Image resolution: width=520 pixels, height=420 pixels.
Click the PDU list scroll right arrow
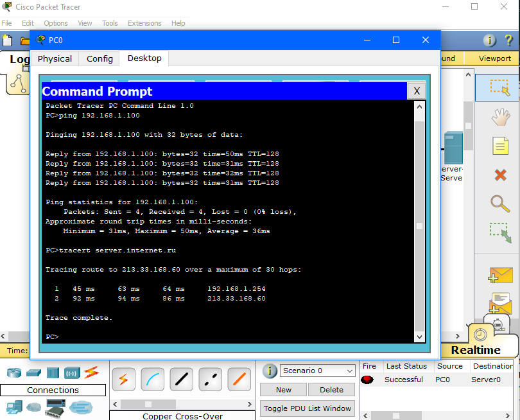tap(507, 416)
